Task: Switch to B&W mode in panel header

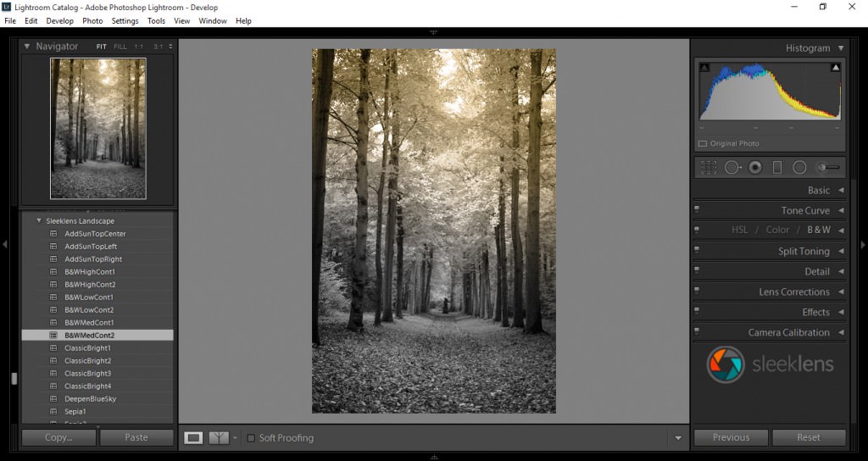Action: click(819, 230)
